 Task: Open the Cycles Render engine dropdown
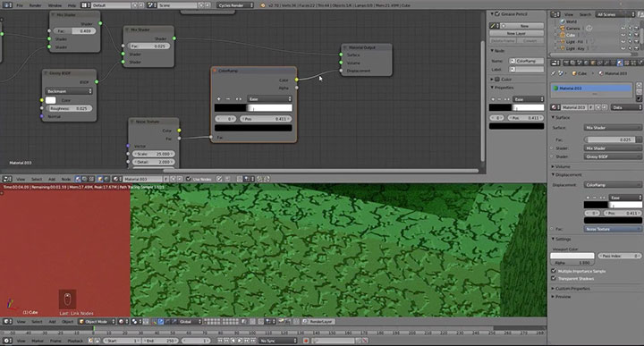(x=235, y=5)
